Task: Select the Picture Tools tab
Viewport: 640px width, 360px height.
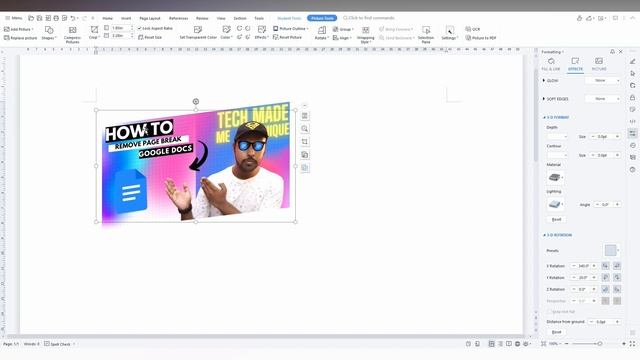Action: 322,18
